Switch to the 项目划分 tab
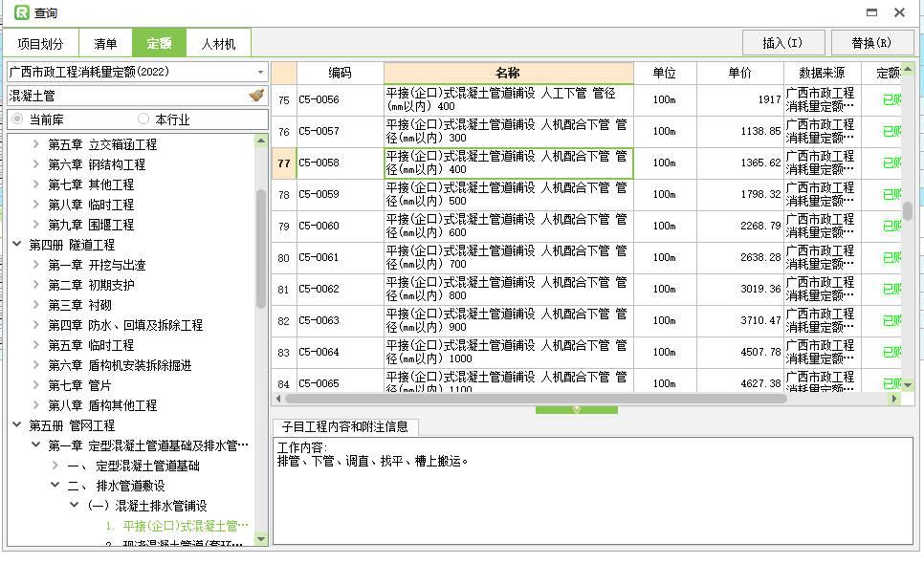 (41, 43)
